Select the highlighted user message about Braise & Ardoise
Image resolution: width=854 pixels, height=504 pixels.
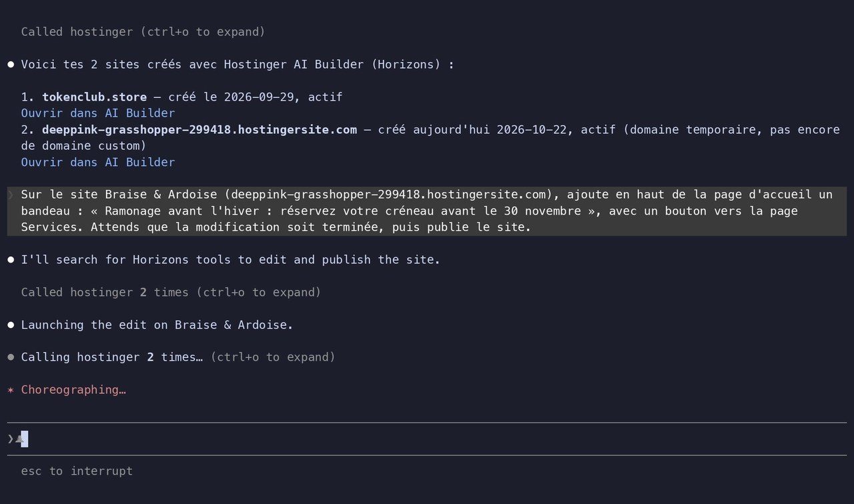click(427, 211)
